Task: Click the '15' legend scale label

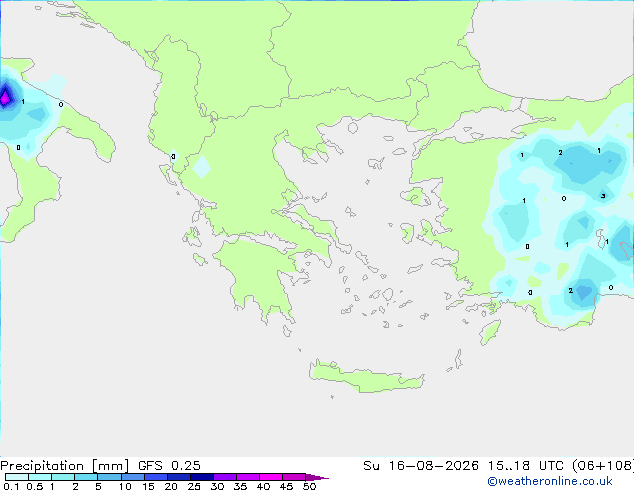Action: click(x=148, y=486)
